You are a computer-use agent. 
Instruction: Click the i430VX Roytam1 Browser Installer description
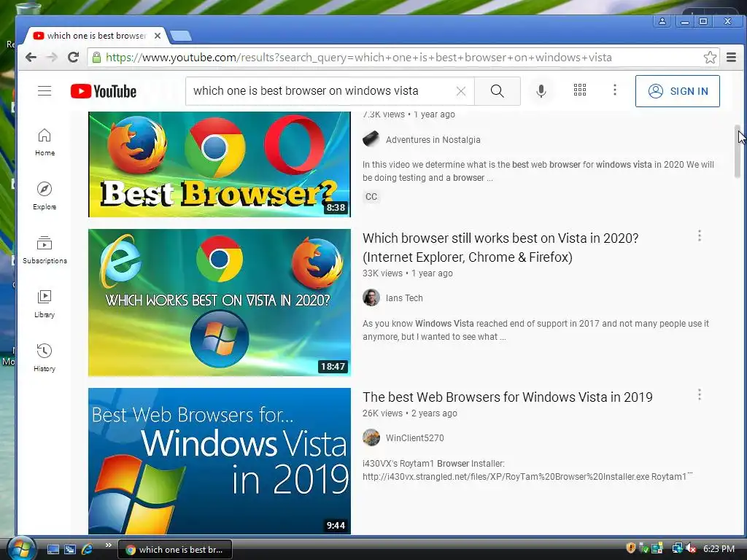click(527, 470)
